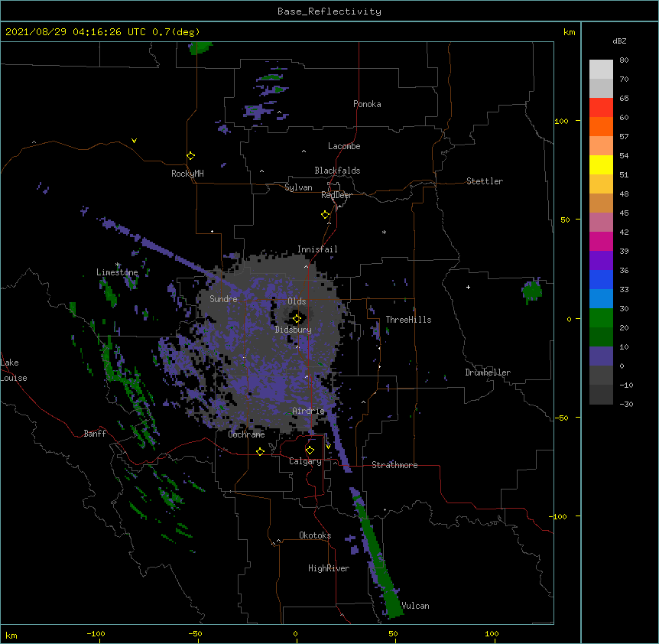Click the Stettler town label
Viewport: 659px width, 644px height.
(x=485, y=181)
